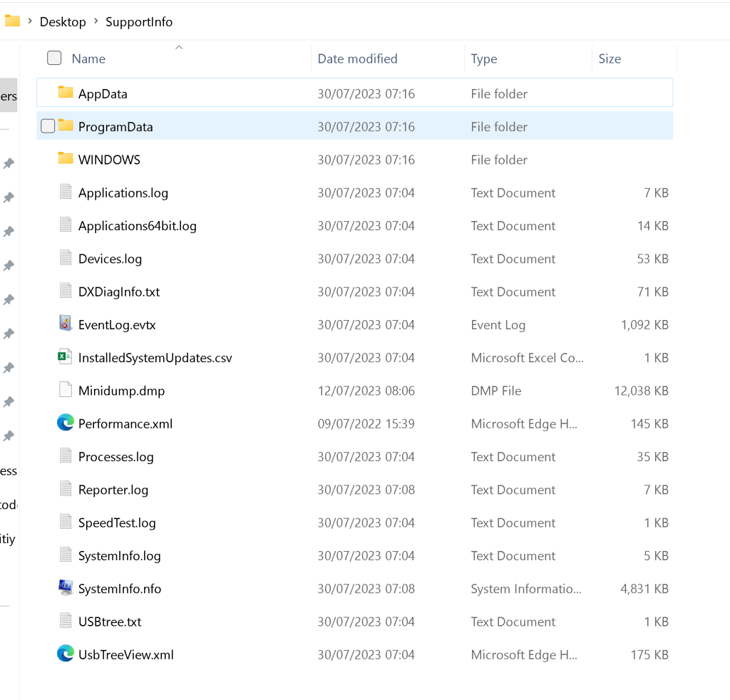Click the SystemInfo.log file icon
Image resolution: width=730 pixels, height=700 pixels.
tap(66, 555)
